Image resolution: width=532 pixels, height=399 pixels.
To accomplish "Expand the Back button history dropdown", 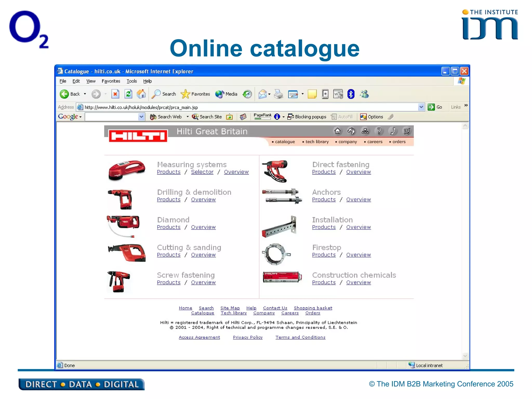I will 85,94.
